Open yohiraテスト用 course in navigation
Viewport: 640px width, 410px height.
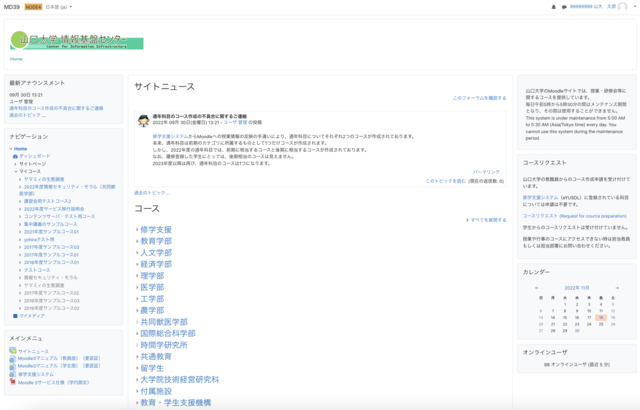(39, 239)
